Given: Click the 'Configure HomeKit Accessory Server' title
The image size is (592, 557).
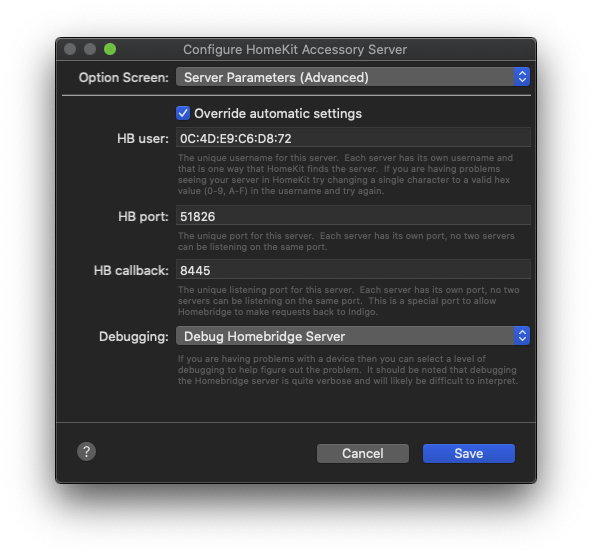Looking at the screenshot, I should (x=295, y=49).
